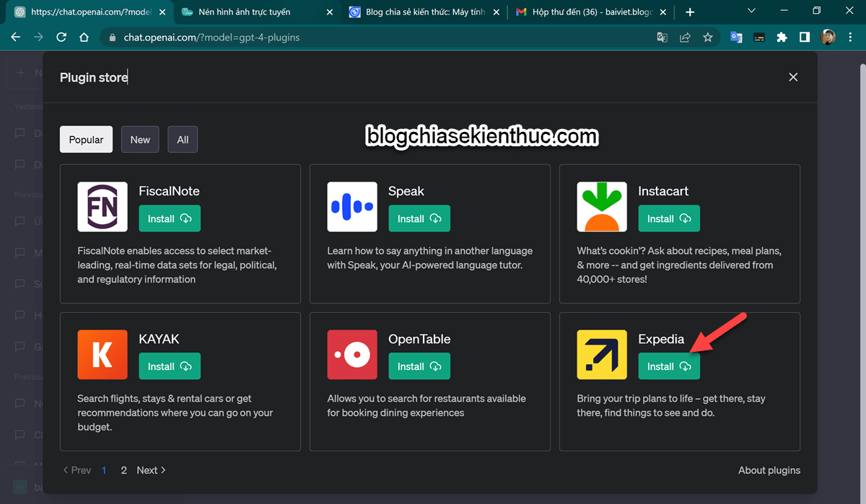This screenshot has width=866, height=504.
Task: Click the OpenTable plugin title
Action: pos(419,339)
